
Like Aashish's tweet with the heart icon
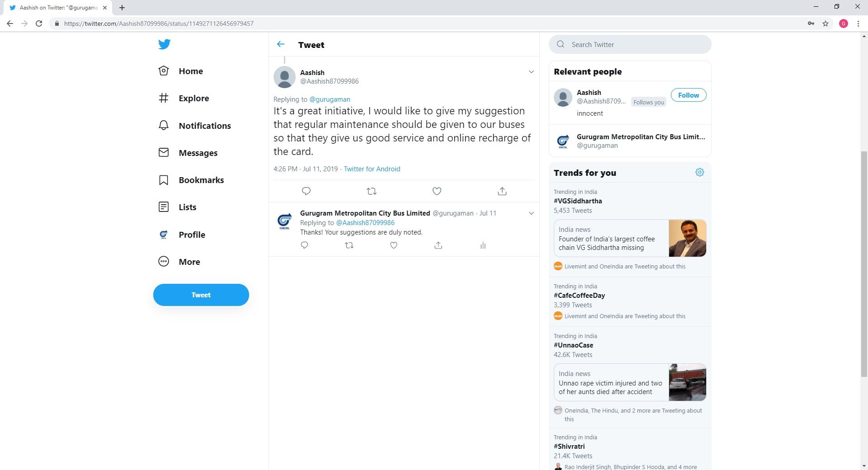(437, 191)
